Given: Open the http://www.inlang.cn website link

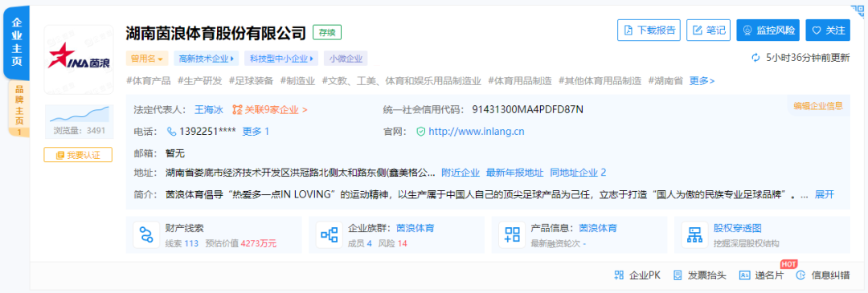Looking at the screenshot, I should point(477,132).
